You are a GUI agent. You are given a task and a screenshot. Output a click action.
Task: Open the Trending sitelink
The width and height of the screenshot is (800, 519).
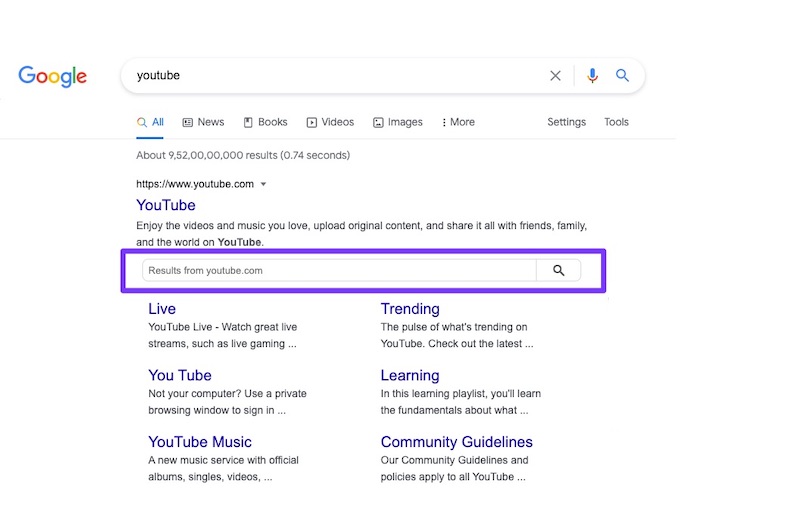coord(410,309)
